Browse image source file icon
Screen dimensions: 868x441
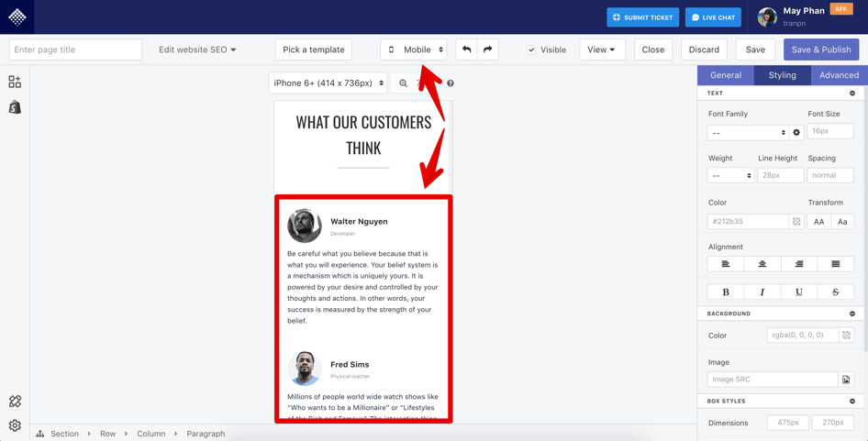[x=846, y=380]
